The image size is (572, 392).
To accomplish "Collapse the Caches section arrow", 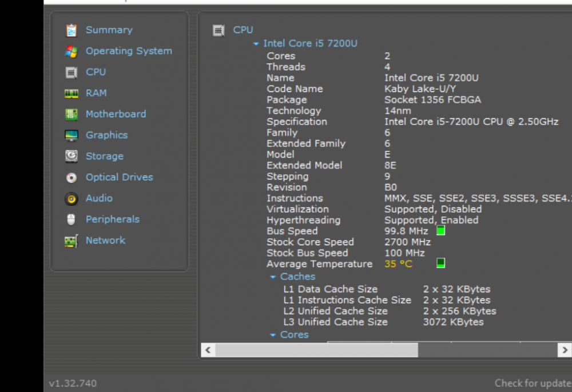I will pos(273,277).
